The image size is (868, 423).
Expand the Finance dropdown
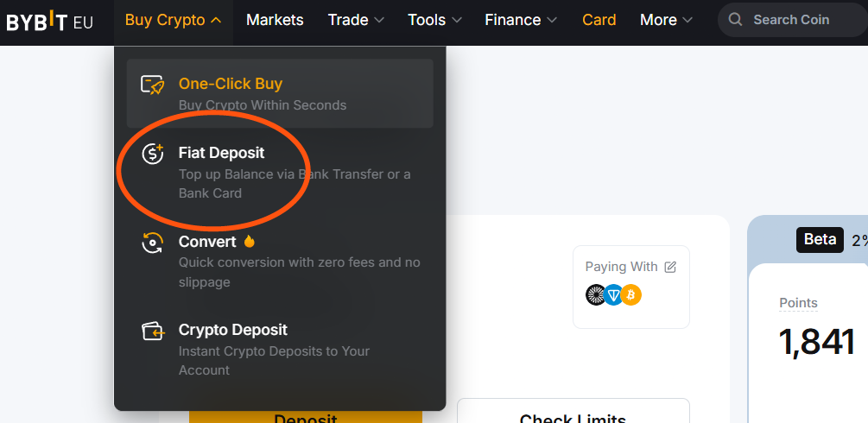[521, 20]
